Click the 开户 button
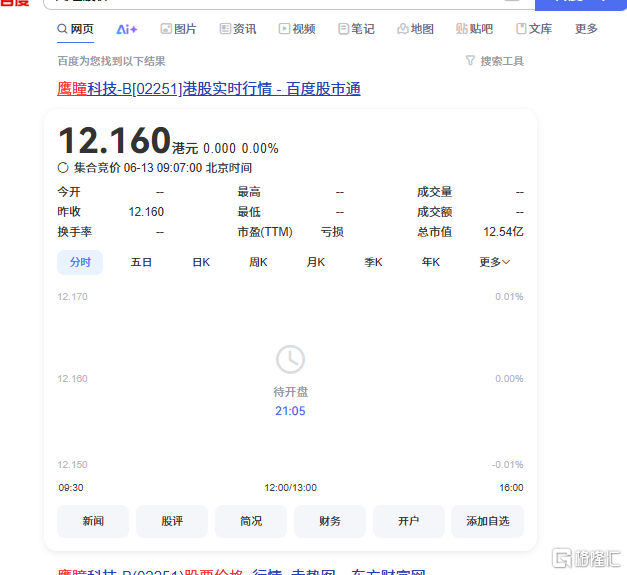This screenshot has width=627, height=575. click(x=409, y=521)
